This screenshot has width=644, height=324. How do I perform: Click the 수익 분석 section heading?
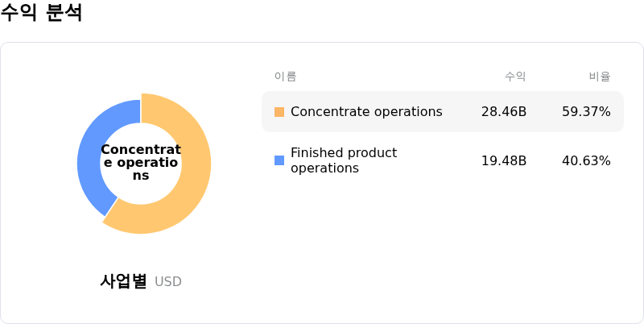click(41, 13)
